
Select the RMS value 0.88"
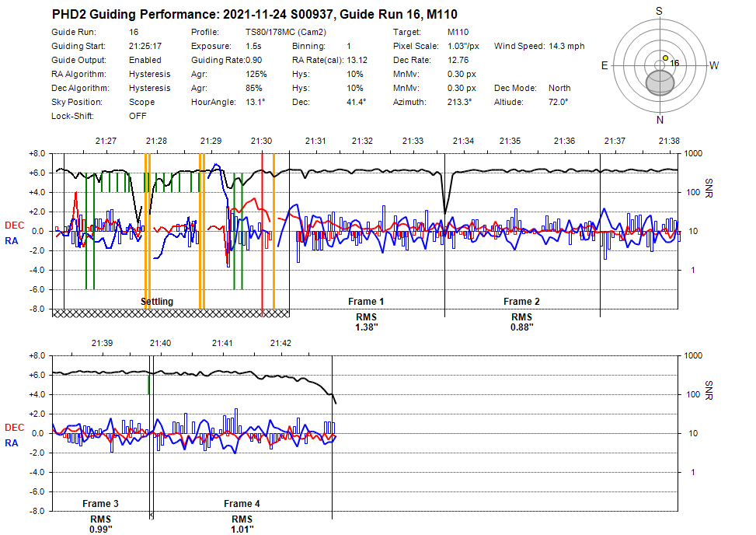(521, 327)
